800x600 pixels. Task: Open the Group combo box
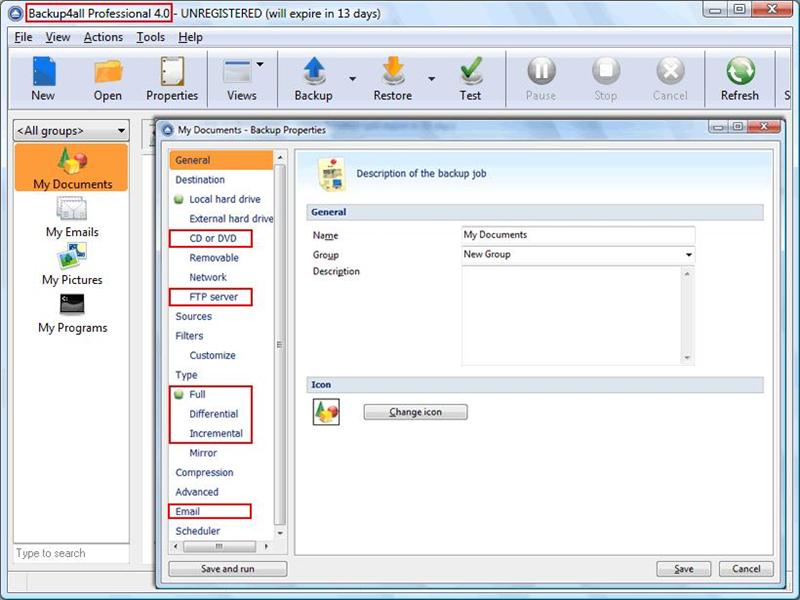pyautogui.click(x=578, y=254)
